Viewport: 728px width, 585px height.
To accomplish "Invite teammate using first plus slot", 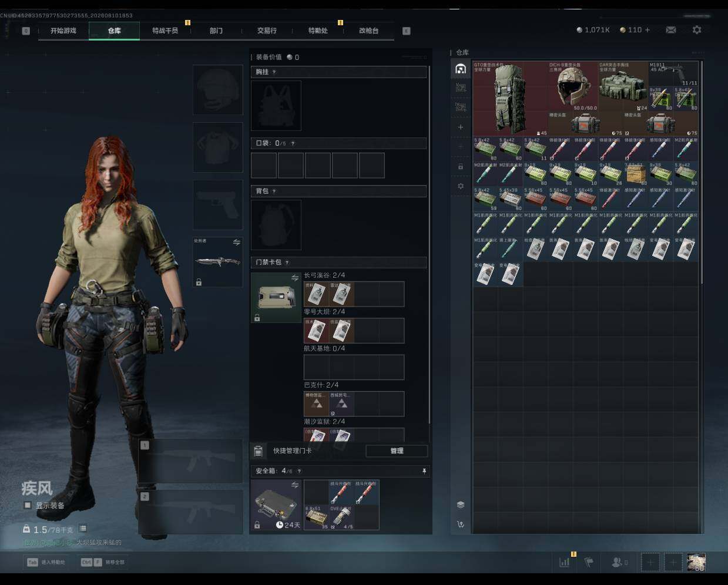I will click(x=650, y=562).
